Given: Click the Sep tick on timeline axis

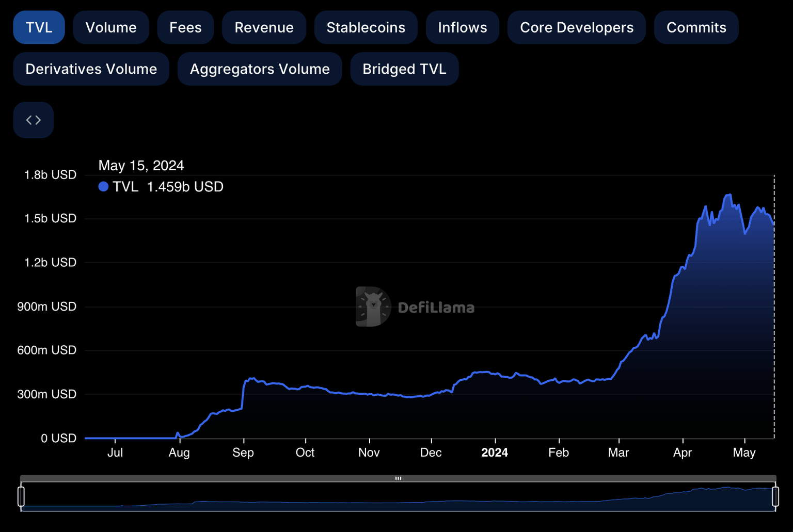Looking at the screenshot, I should click(243, 453).
